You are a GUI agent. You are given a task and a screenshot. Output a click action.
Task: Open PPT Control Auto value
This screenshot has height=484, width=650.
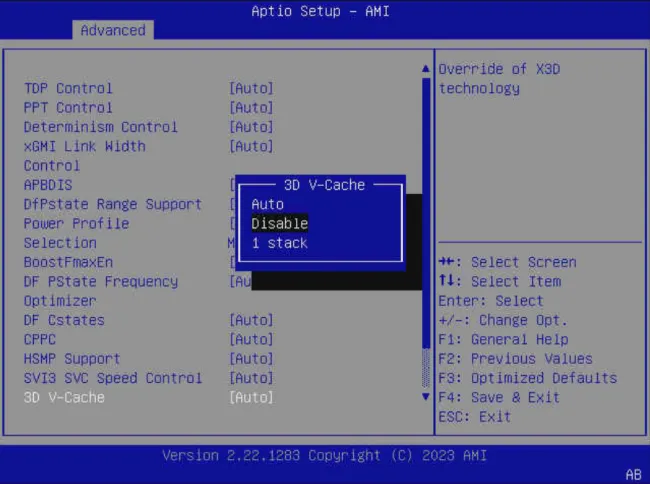pyautogui.click(x=251, y=107)
